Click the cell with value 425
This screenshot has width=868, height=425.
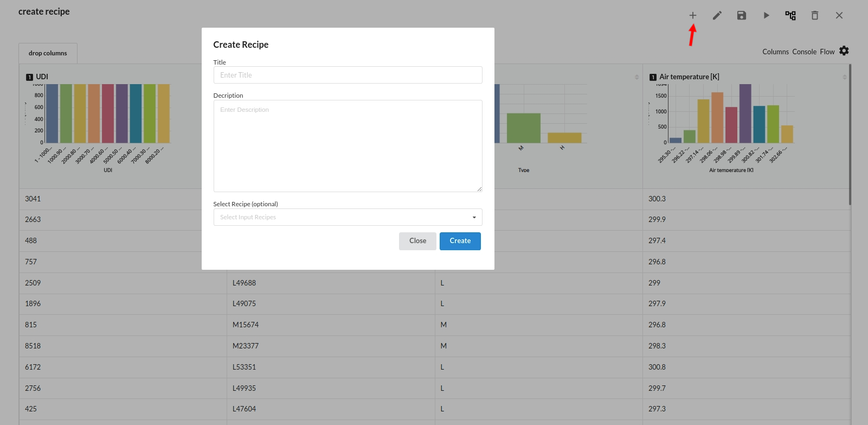pyautogui.click(x=123, y=409)
